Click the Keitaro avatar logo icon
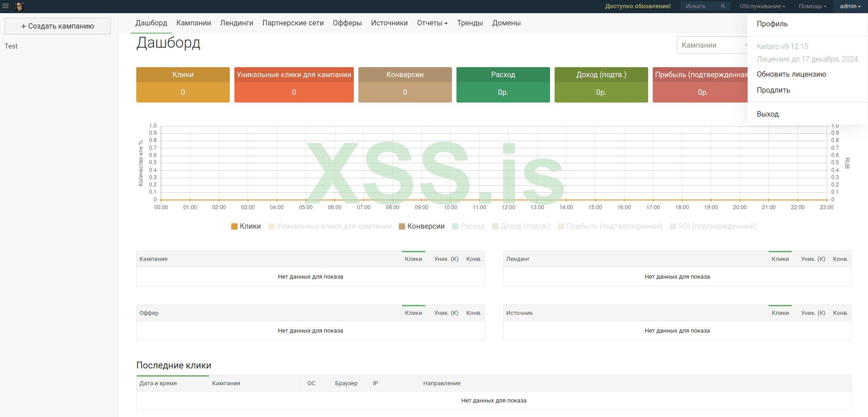The height and width of the screenshot is (417, 868). pos(19,6)
